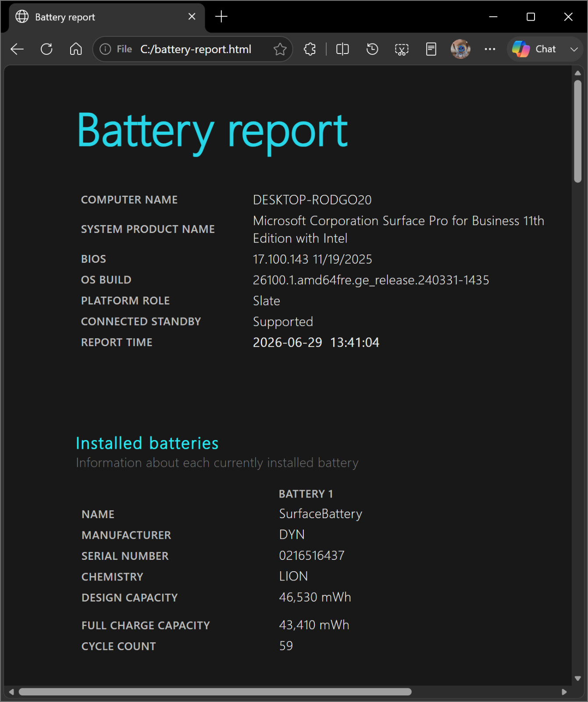
Task: Open the user profile avatar
Action: [460, 49]
